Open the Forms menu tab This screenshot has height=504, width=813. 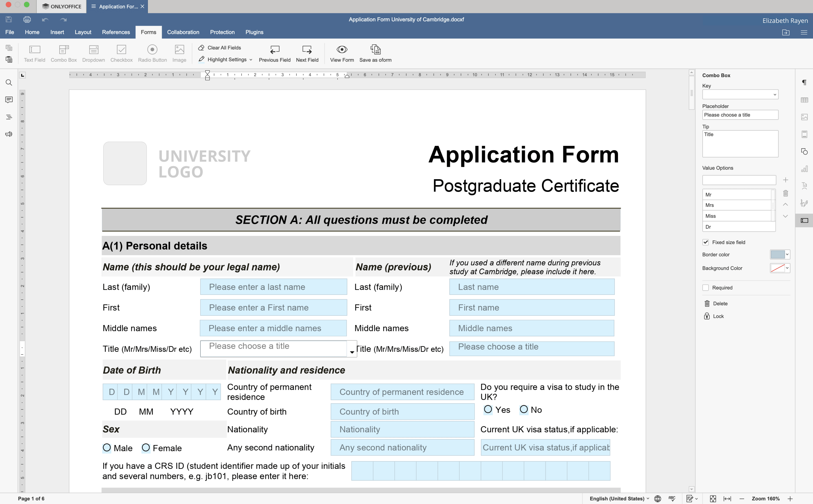tap(148, 32)
